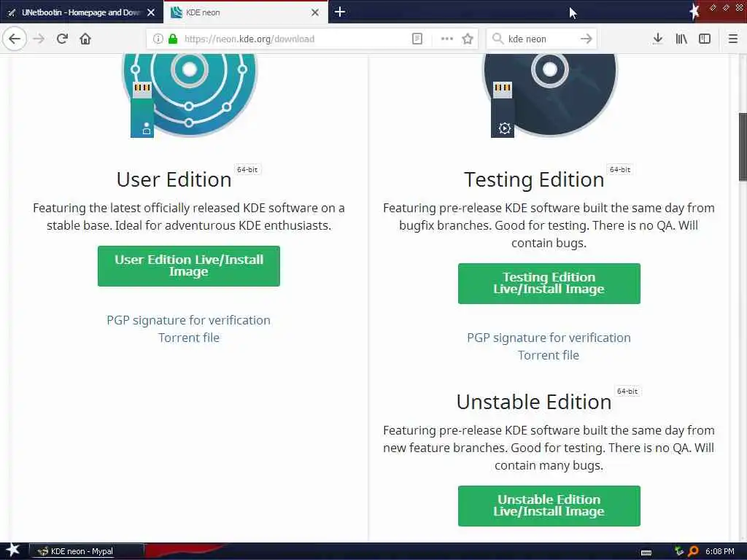Viewport: 747px width, 560px height.
Task: Go back to the previous page
Action: tap(15, 39)
